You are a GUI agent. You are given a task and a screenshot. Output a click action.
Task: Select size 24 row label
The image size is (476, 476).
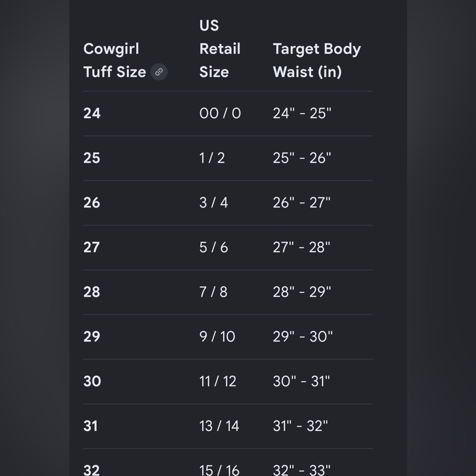coord(92,113)
